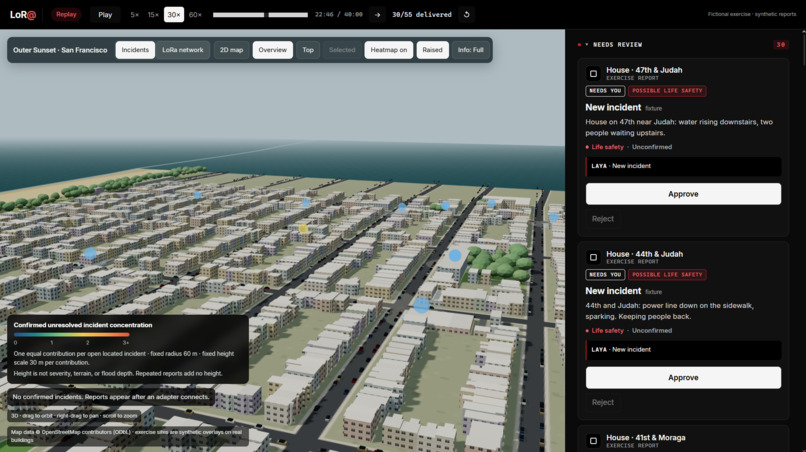
Task: Reject the 47th & Judah incident
Action: tap(602, 219)
